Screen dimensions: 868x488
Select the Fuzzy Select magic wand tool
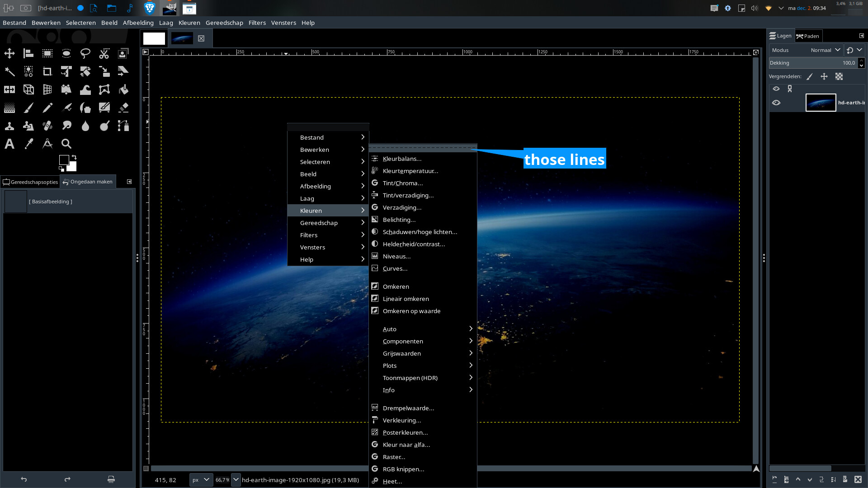click(9, 71)
